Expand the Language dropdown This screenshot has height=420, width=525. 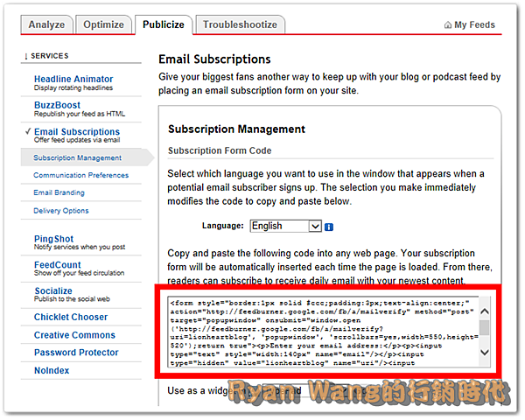286,226
